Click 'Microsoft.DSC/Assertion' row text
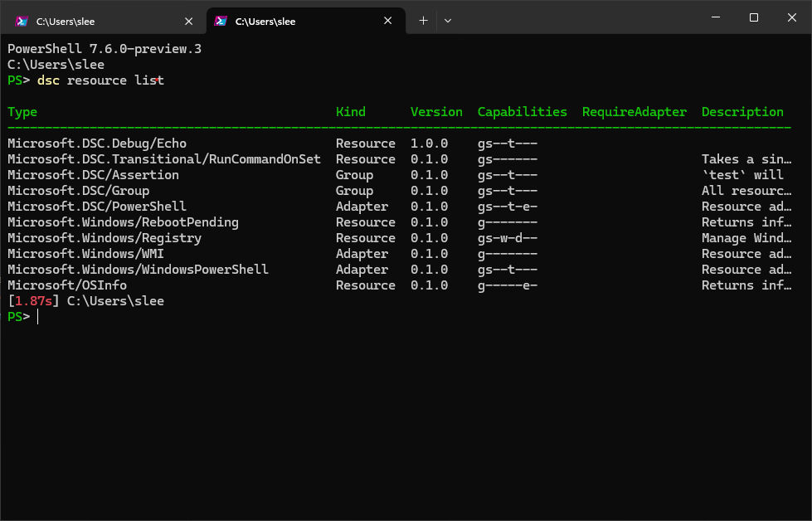This screenshot has height=521, width=812. [93, 175]
